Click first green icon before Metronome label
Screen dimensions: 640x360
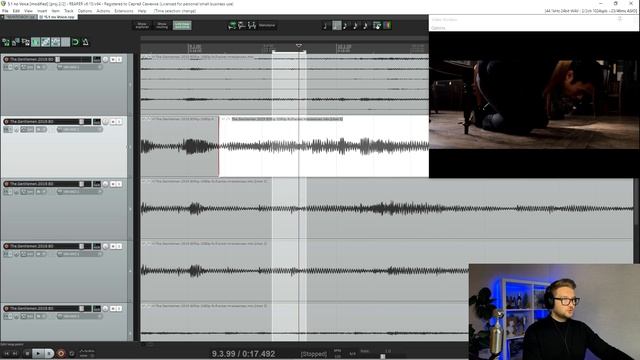click(x=232, y=25)
